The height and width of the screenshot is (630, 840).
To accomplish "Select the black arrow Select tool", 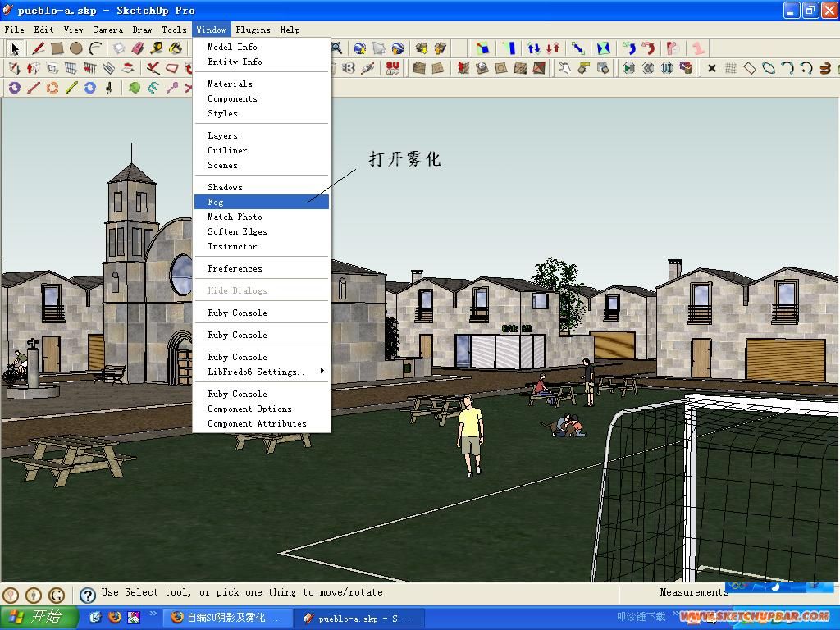I will (15, 48).
